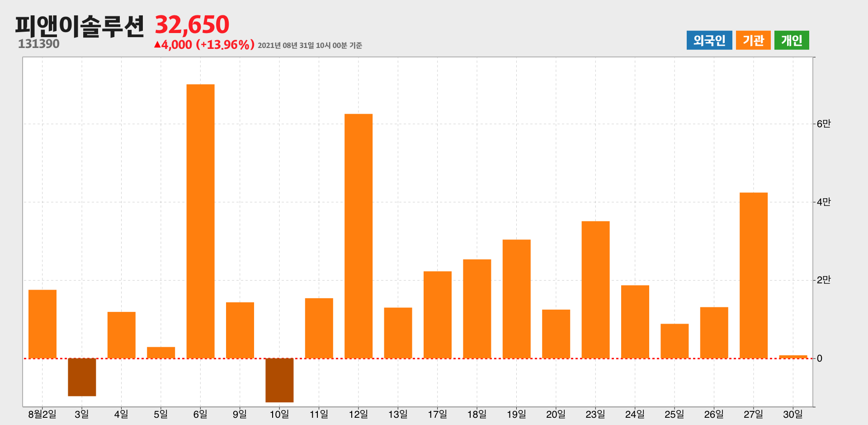Click the current price 32,650
This screenshot has width=868, height=425.
tap(192, 24)
